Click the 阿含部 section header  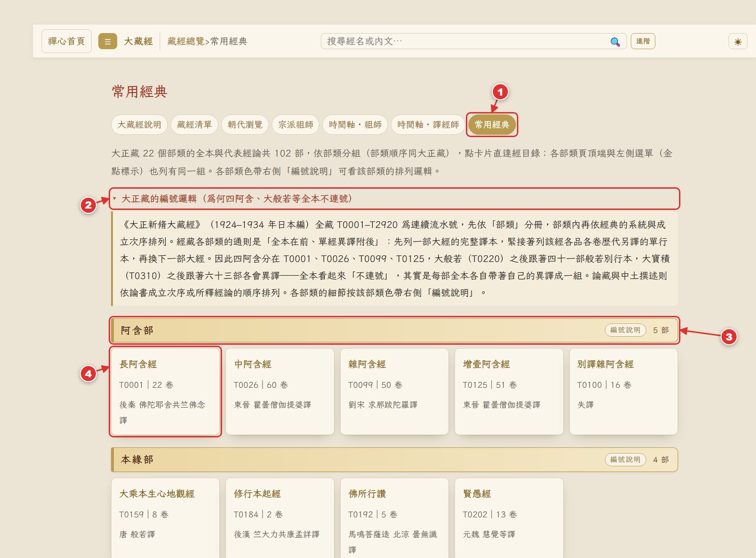click(x=395, y=330)
